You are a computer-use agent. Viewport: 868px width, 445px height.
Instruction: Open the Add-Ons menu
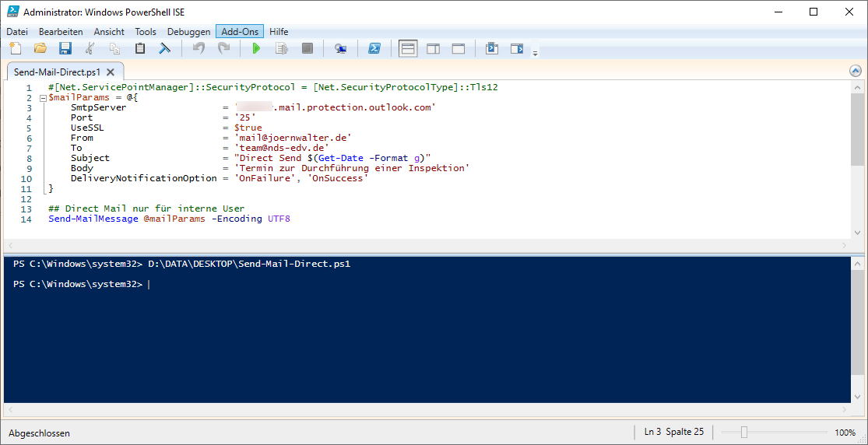point(240,31)
